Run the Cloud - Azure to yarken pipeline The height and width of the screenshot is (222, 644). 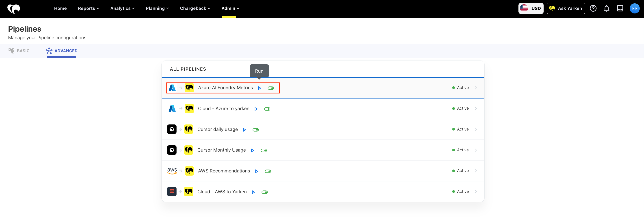(256, 109)
